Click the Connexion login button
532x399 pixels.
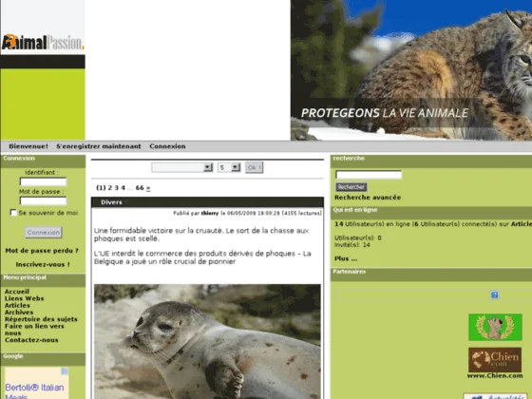point(44,233)
